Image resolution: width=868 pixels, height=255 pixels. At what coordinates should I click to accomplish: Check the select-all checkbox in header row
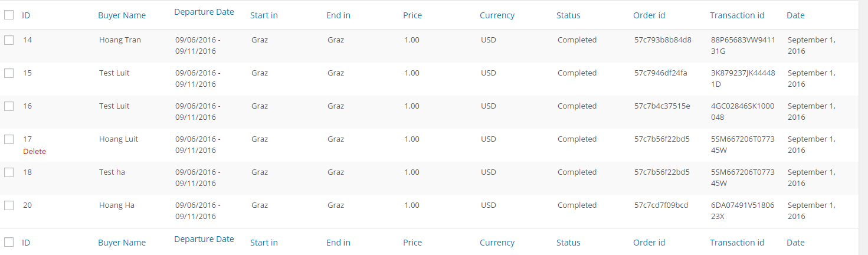(x=9, y=15)
